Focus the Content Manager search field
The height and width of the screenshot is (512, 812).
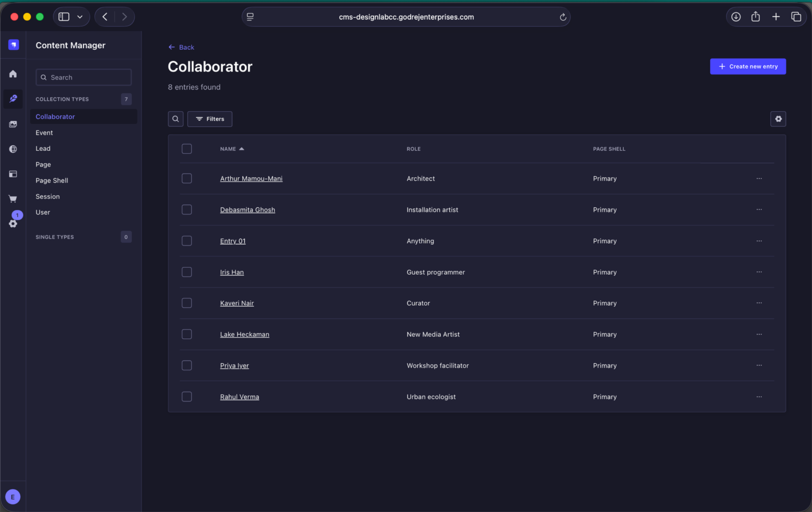click(x=84, y=77)
